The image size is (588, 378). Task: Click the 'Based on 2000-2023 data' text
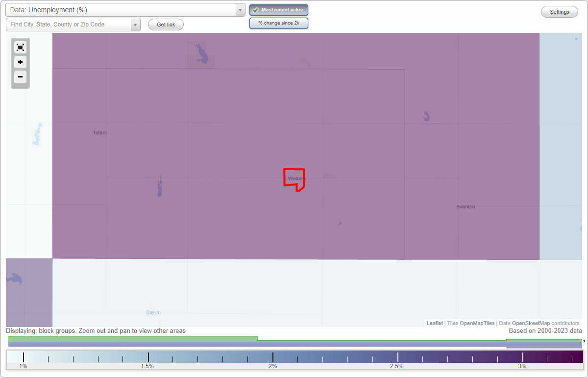tap(545, 331)
